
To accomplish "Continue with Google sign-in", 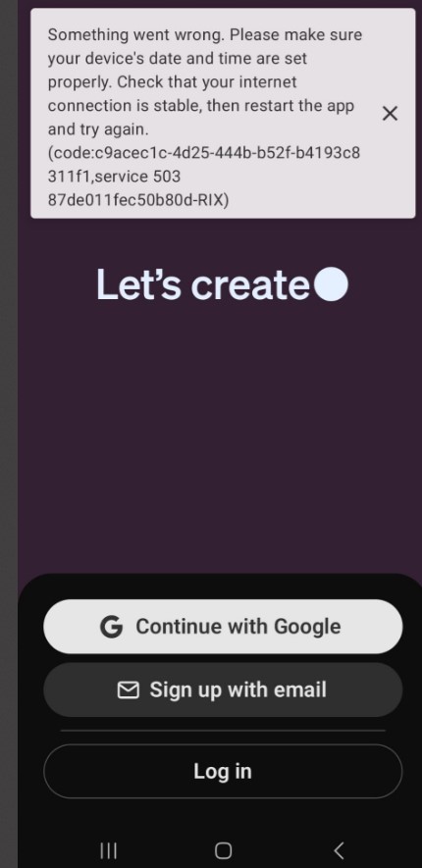I will coord(223,627).
